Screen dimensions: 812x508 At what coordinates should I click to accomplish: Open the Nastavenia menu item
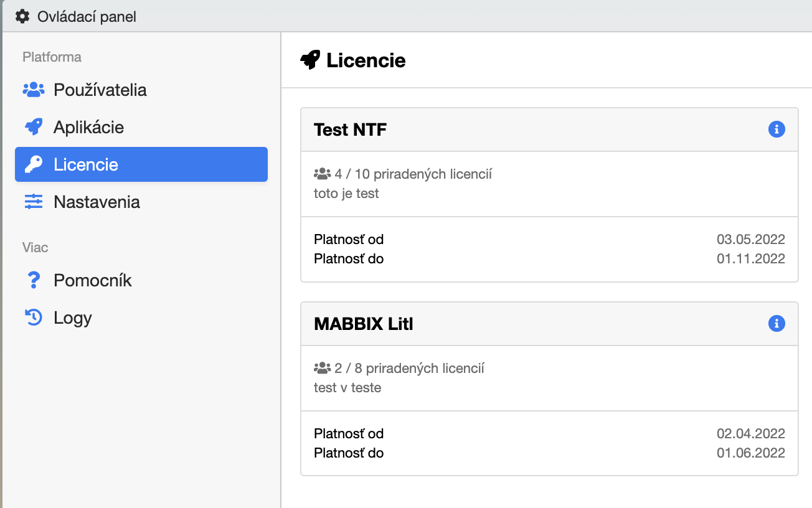coord(97,202)
